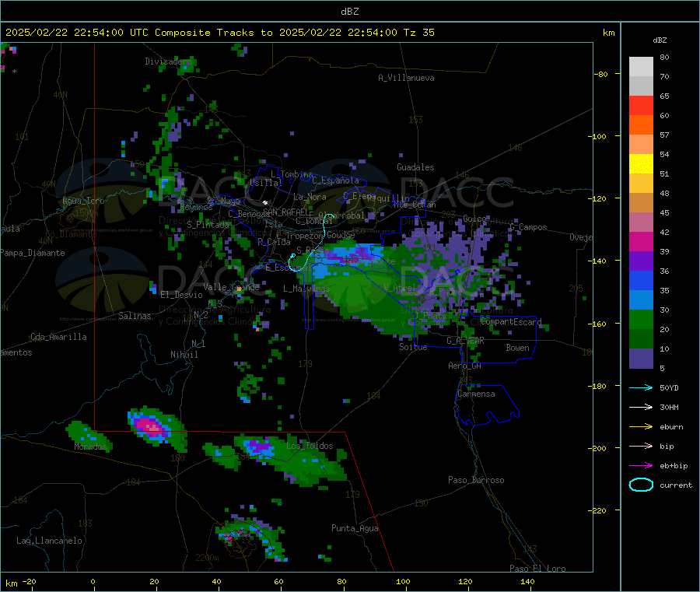Click the magenta storm core near Morados
This screenshot has width=700, height=592.
pos(149,425)
